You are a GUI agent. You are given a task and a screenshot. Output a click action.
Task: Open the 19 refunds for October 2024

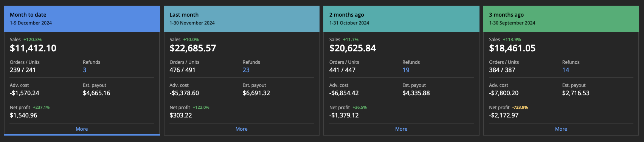(x=406, y=70)
